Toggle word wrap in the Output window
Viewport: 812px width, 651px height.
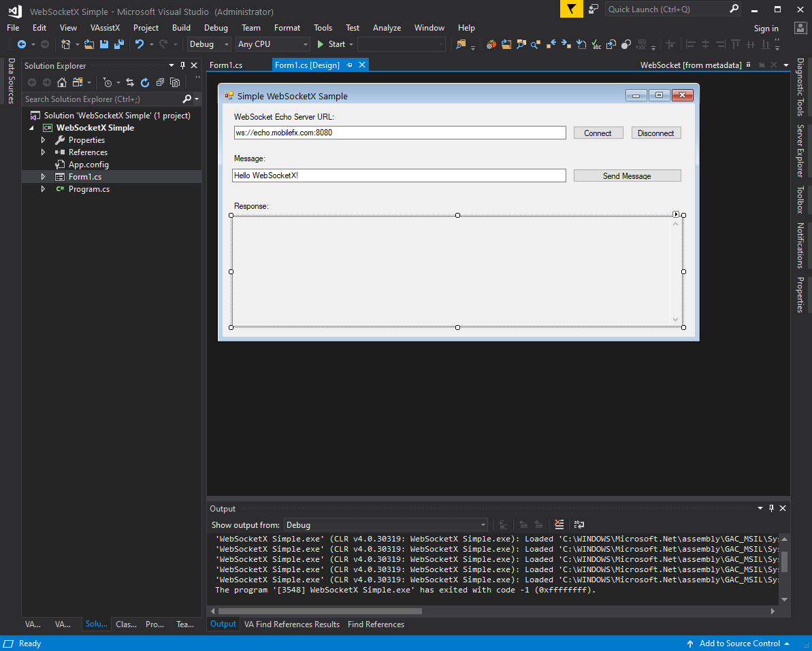[579, 524]
